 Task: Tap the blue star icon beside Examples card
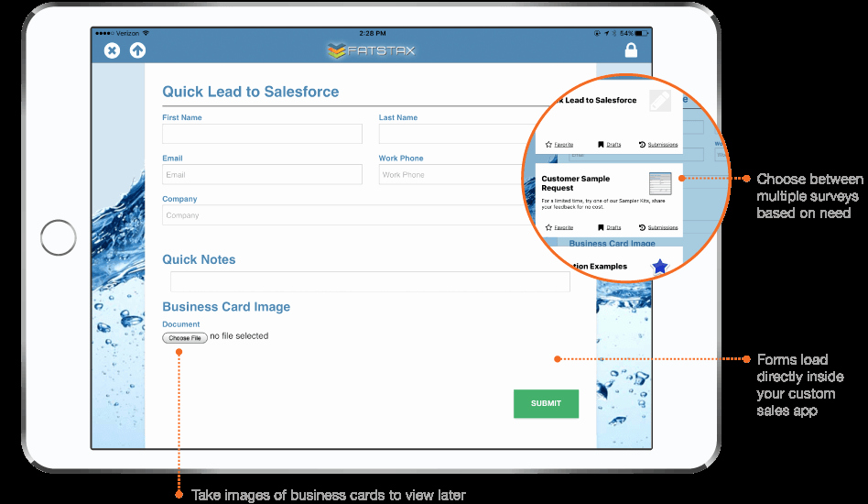[660, 267]
